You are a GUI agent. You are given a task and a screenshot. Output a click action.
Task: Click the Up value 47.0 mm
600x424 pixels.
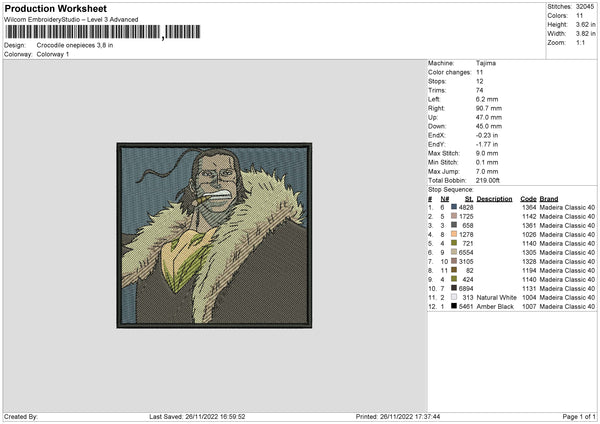click(x=489, y=117)
